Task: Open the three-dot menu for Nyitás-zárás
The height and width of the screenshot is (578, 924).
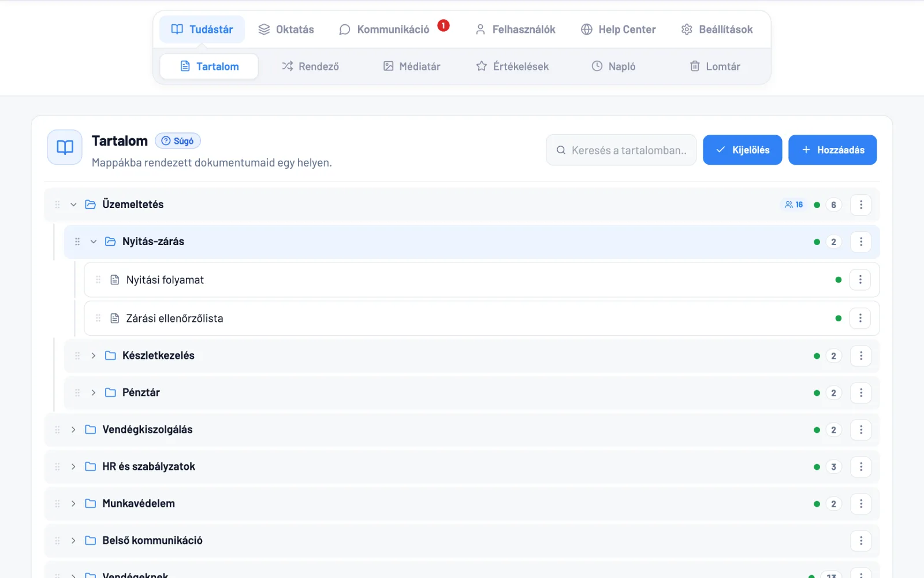Action: pos(860,242)
